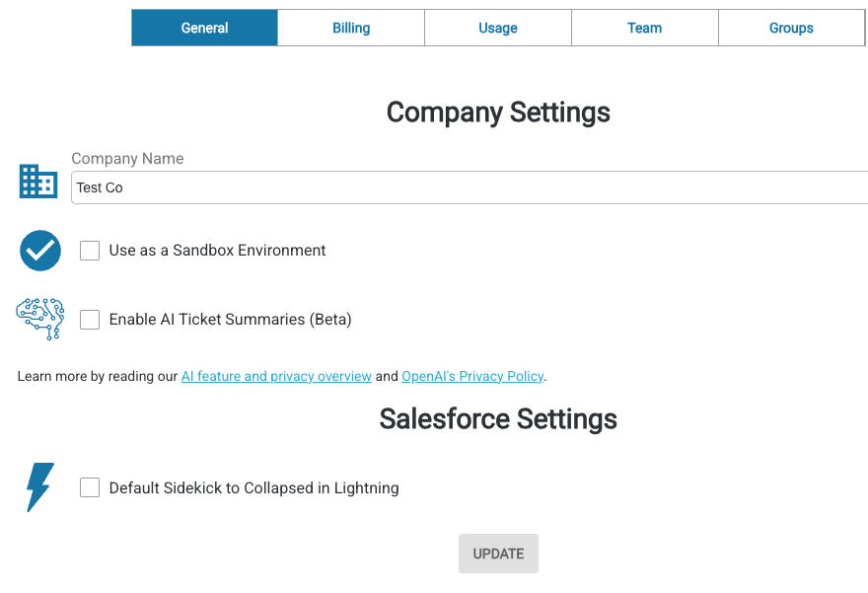Click the AI brain circuit icon
This screenshot has width=868, height=593.
coord(40,319)
